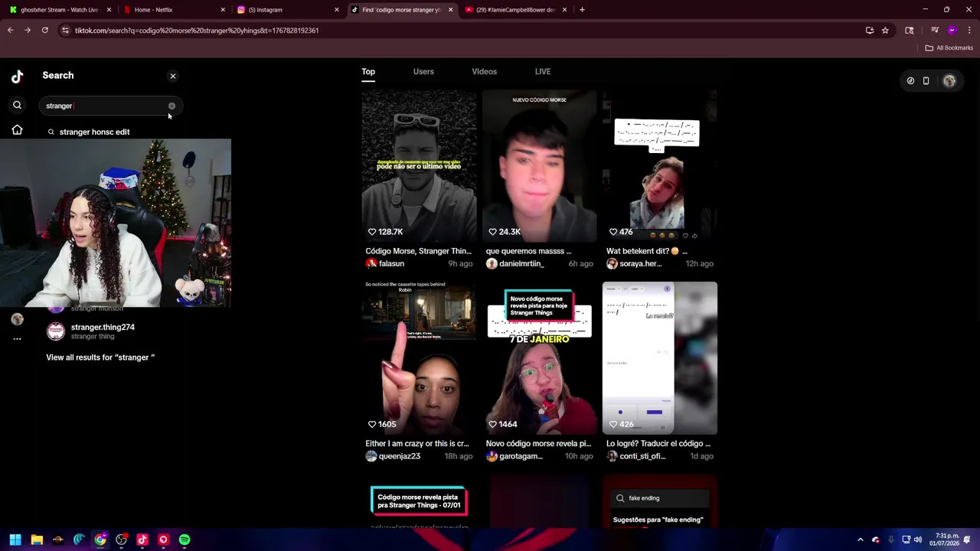Open the Chrome tab search icon in toolbar
Viewport: 980px width, 551px height.
(910, 31)
